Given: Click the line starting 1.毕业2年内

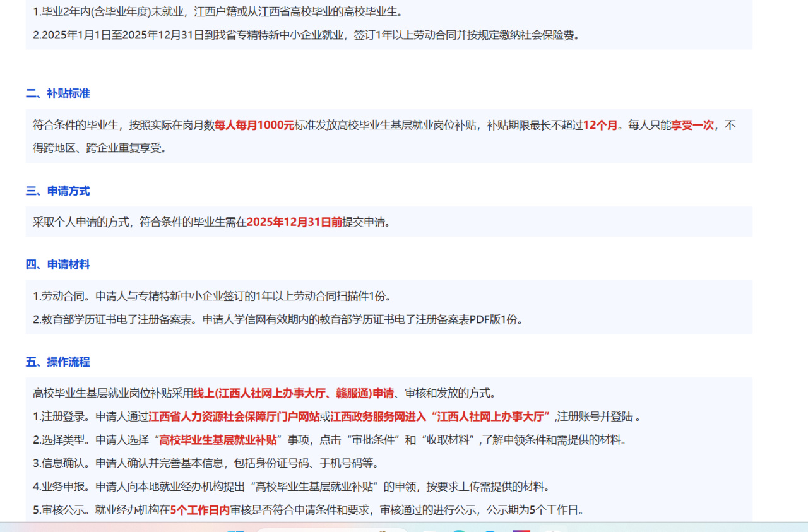Looking at the screenshot, I should [218, 12].
